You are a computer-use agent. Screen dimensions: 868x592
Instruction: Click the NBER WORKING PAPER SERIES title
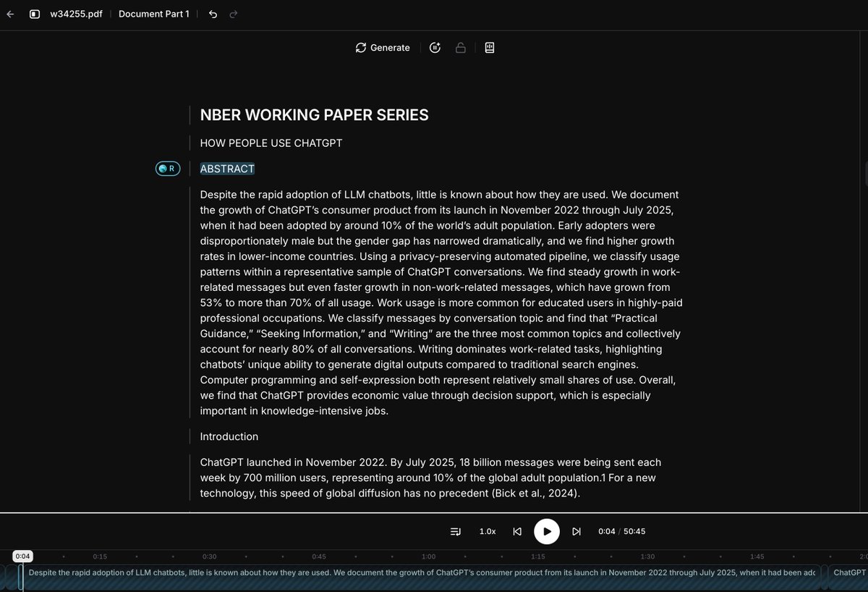pos(314,115)
